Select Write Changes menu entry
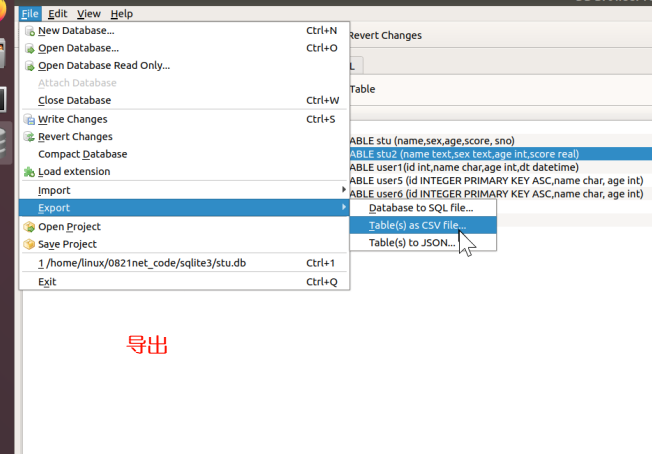The image size is (652, 454). coord(184,119)
